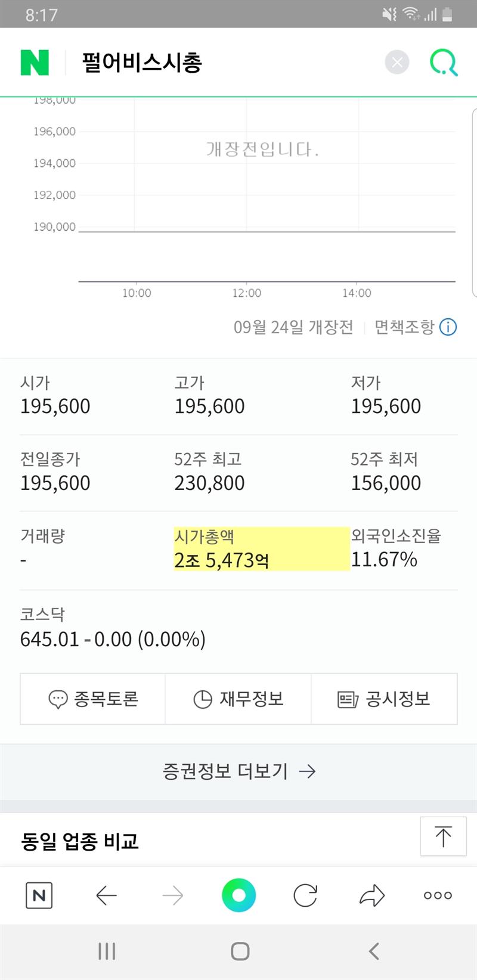Open 재무정보 financial info tab

(238, 699)
